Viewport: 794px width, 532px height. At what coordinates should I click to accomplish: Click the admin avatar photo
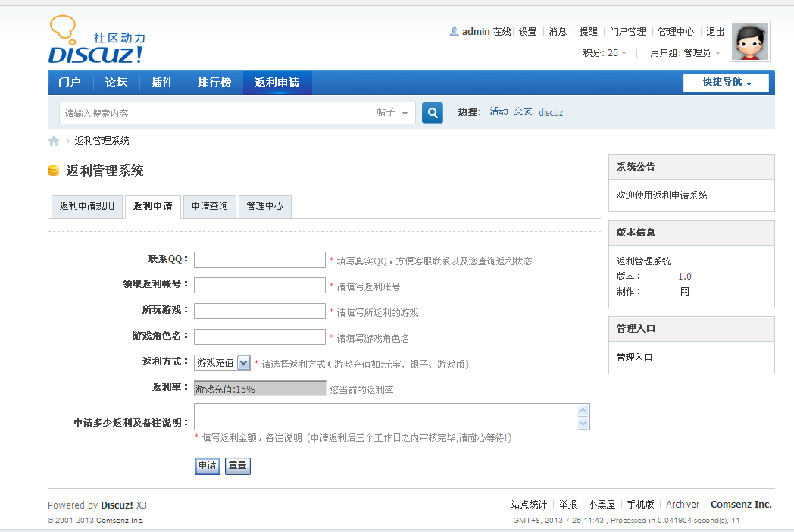point(749,42)
